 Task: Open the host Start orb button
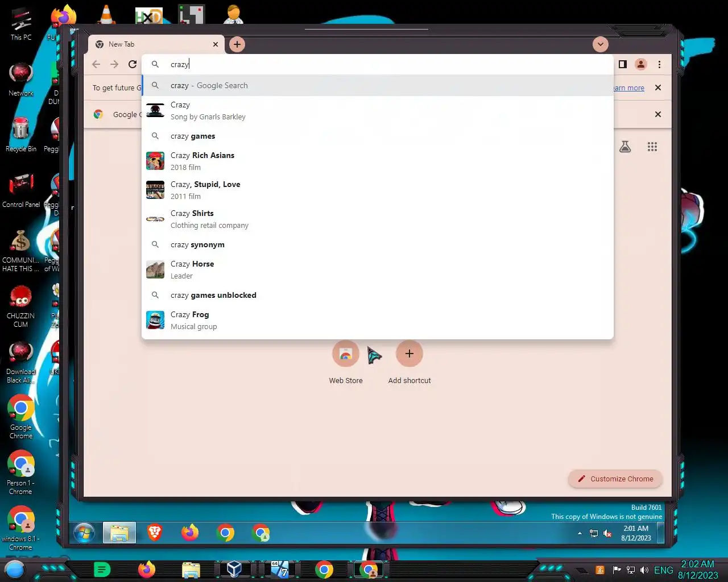(15, 569)
